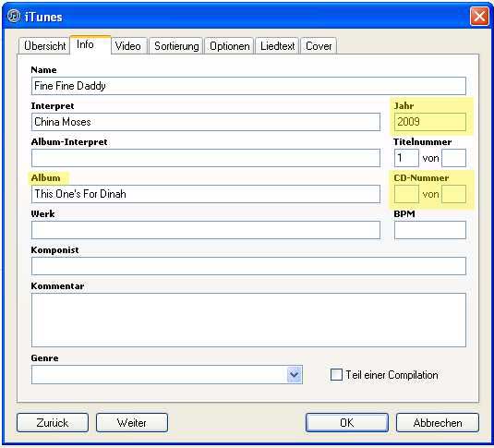Select the Sortierung tab

tap(176, 46)
